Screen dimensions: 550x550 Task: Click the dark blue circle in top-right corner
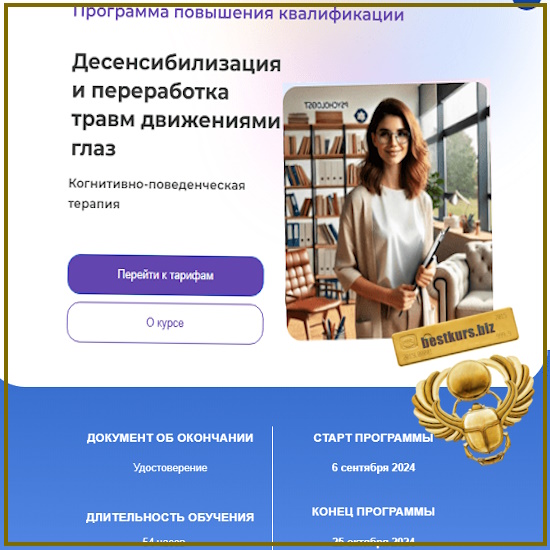527,5
